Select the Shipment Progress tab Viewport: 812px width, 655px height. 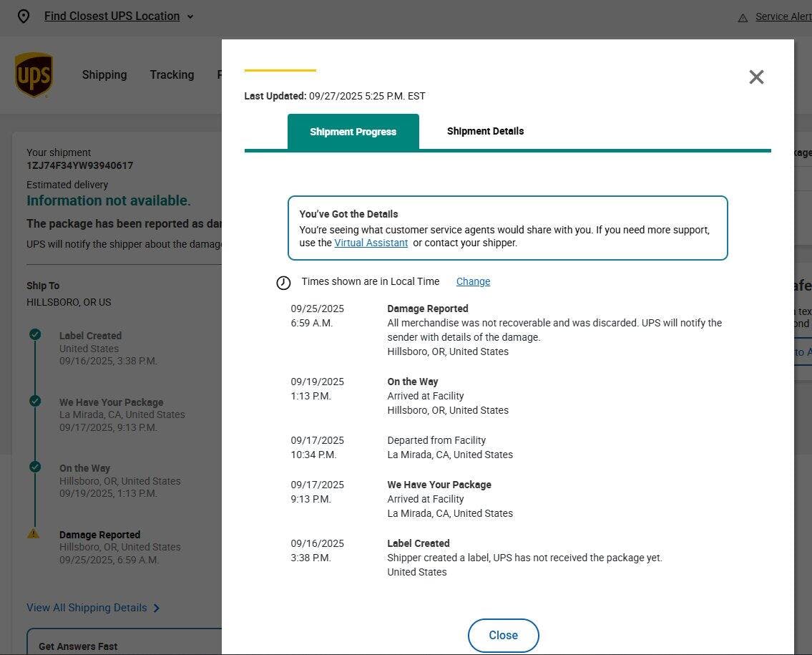(353, 132)
